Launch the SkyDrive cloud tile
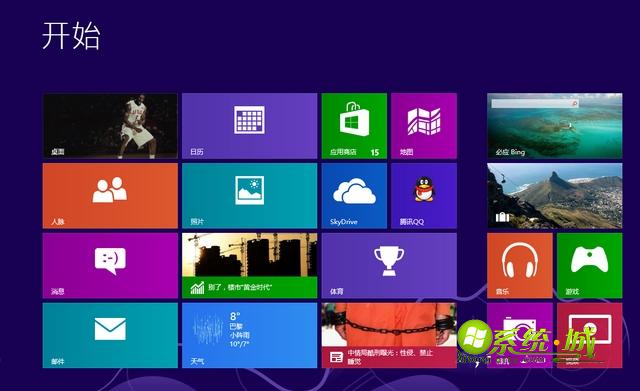640x391 pixels. point(354,196)
